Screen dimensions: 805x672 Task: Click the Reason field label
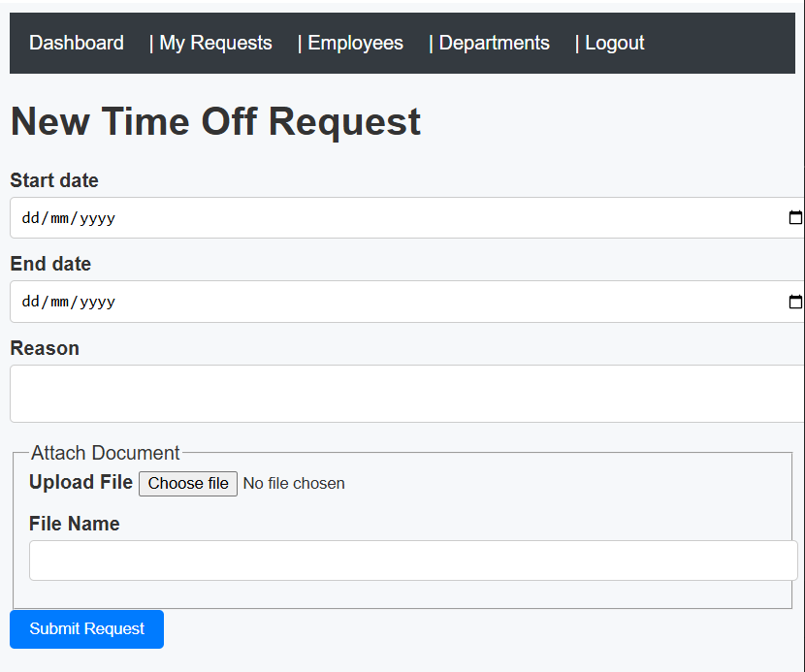(x=45, y=348)
